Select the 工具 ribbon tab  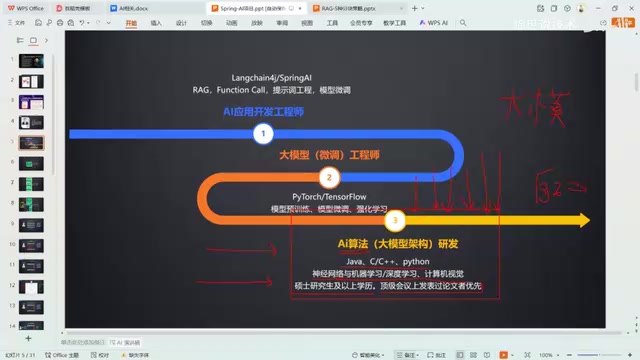332,23
